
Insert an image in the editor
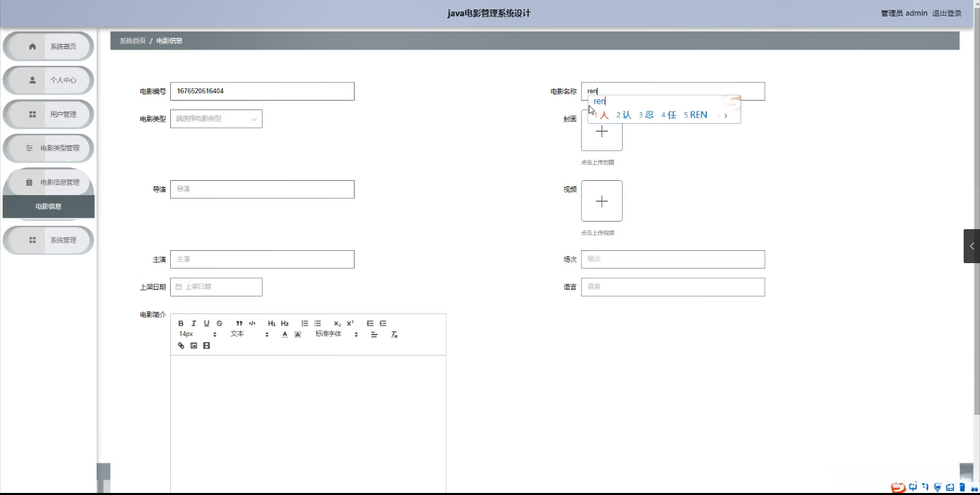194,345
